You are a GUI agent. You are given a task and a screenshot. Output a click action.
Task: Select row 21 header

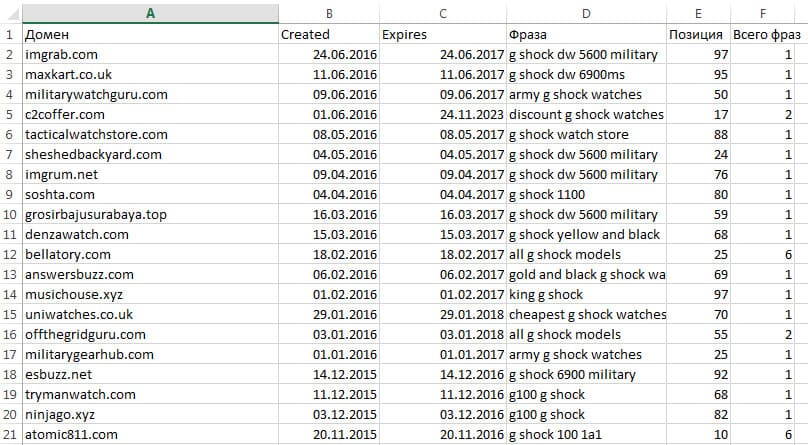(10, 435)
